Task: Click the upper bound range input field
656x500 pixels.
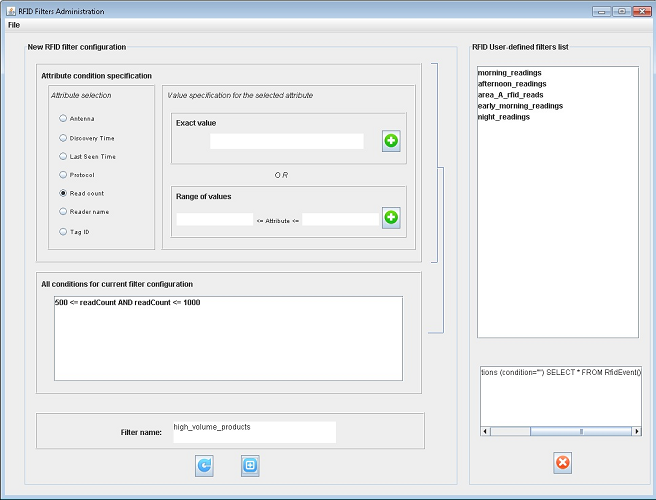Action: pyautogui.click(x=340, y=218)
